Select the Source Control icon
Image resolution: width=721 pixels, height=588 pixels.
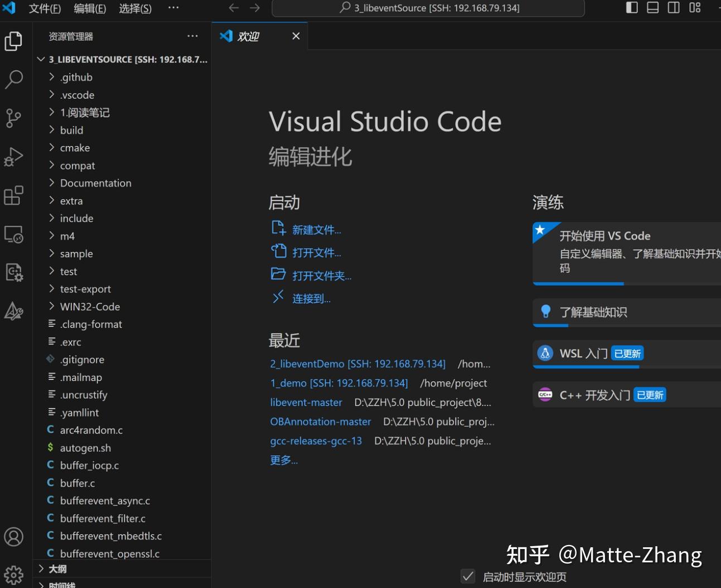(14, 118)
